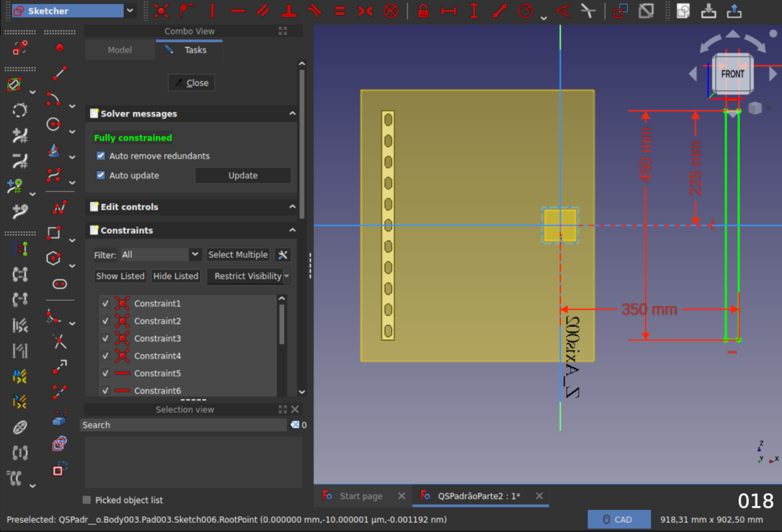Select the Trim Edge tool

click(x=59, y=341)
